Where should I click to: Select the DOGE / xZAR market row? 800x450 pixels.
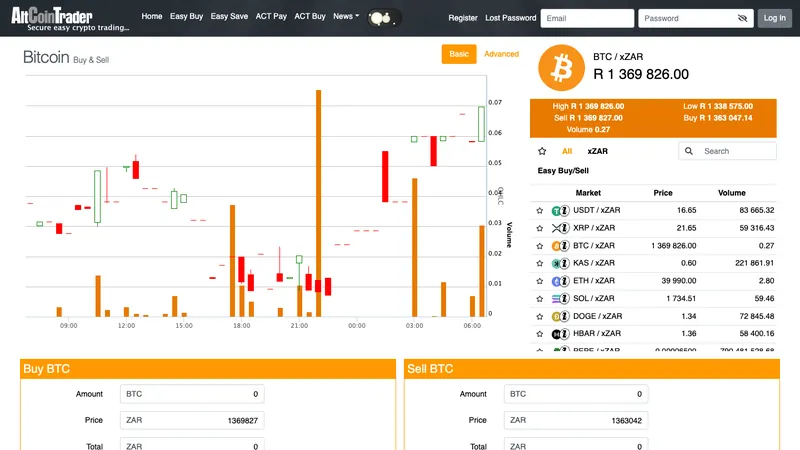pyautogui.click(x=654, y=316)
